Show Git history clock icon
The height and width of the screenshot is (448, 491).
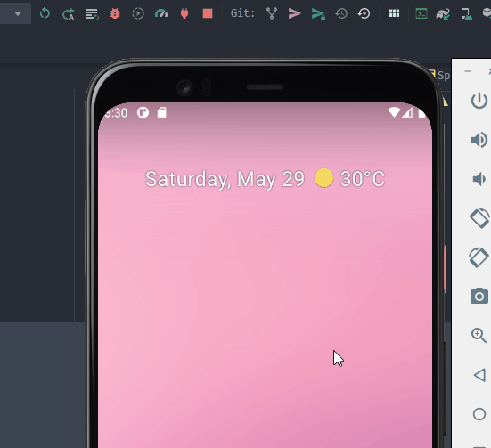click(x=341, y=13)
